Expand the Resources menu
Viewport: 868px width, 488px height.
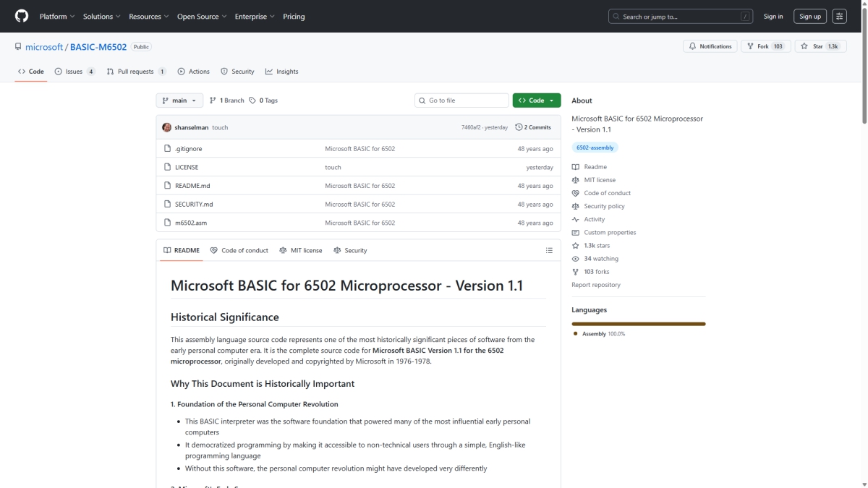click(x=149, y=17)
